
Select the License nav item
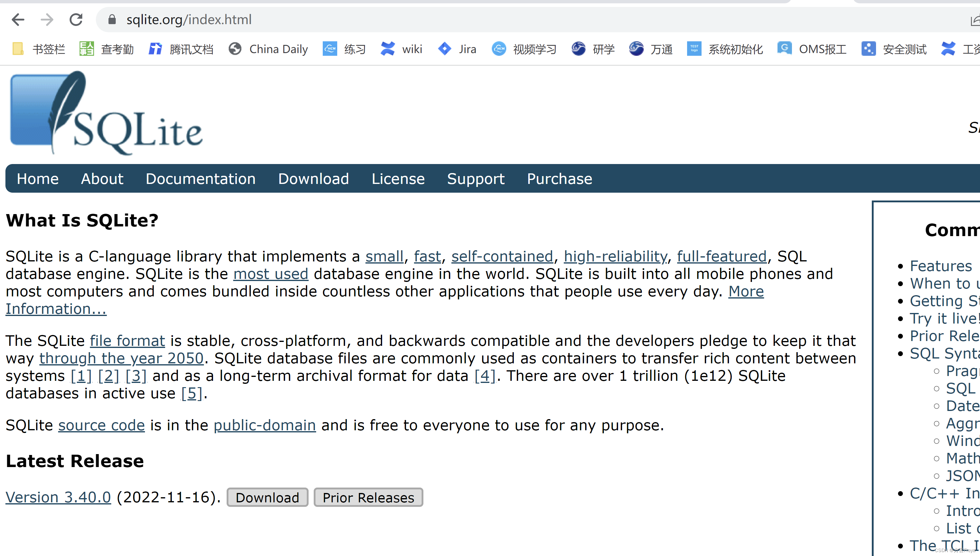[x=398, y=178]
